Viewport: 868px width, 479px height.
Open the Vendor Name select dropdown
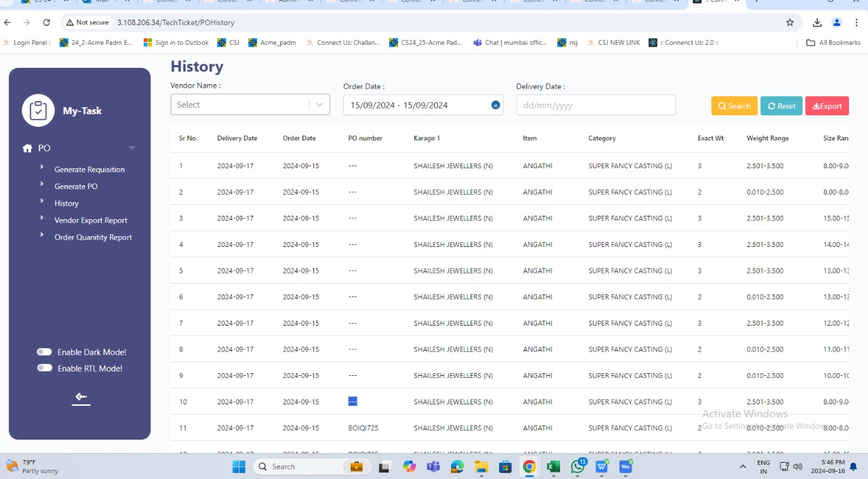pos(250,104)
